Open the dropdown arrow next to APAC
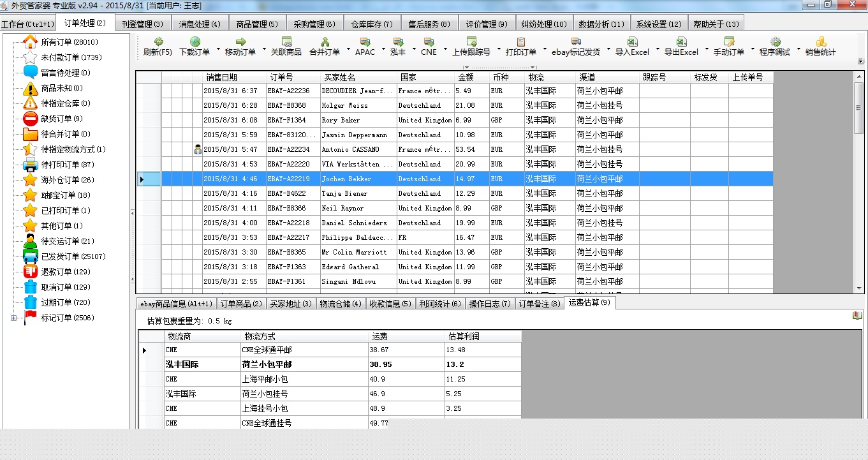This screenshot has height=460, width=868. pos(383,48)
